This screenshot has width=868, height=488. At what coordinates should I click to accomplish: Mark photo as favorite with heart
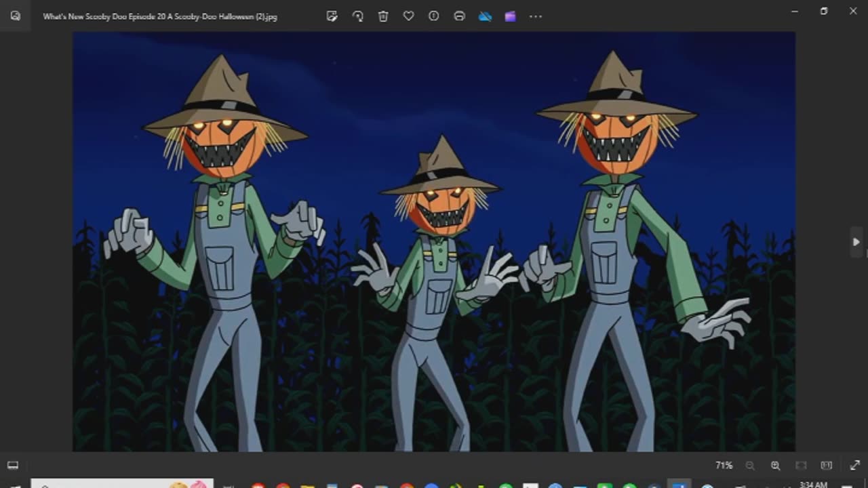click(408, 16)
